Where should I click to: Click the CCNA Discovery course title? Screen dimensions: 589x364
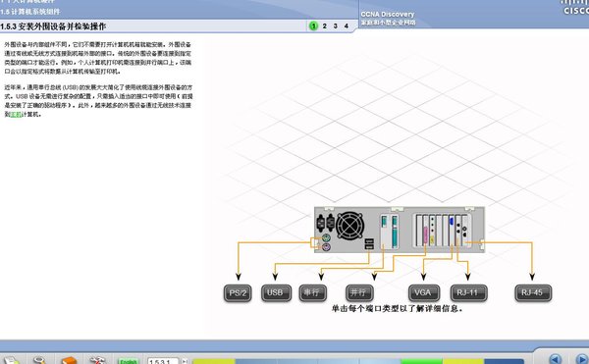click(388, 15)
